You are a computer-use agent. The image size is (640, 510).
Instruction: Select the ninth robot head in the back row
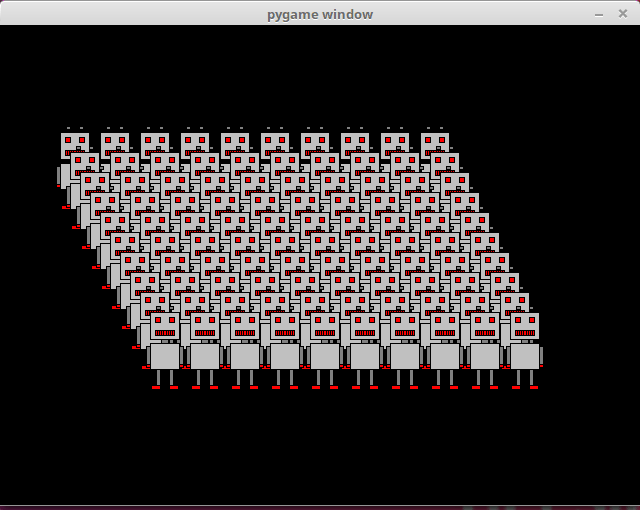pos(395,142)
